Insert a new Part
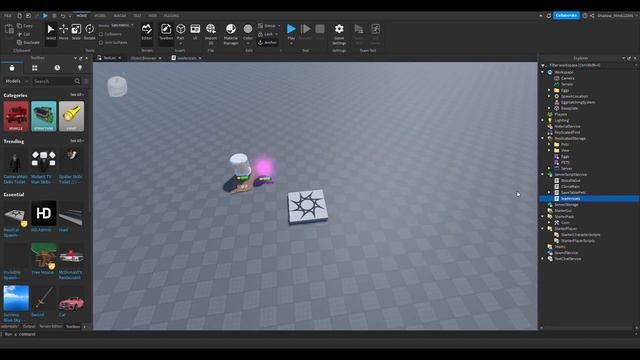640x360 pixels. [x=180, y=32]
